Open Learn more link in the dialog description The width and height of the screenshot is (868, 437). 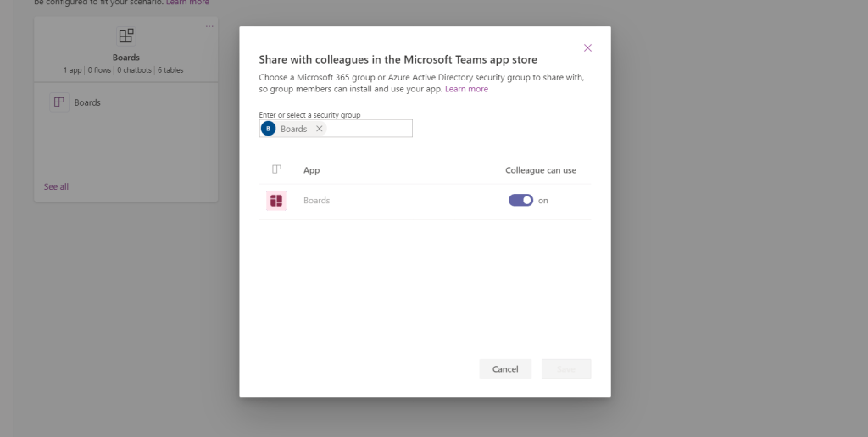point(466,89)
